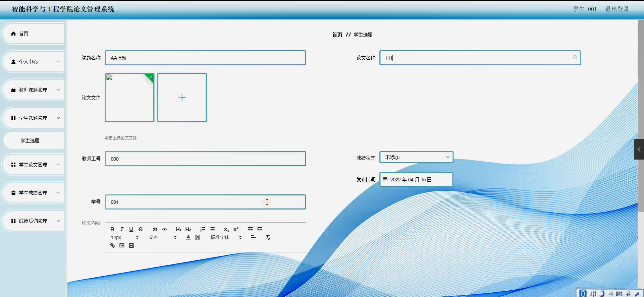Click the plus box to upload a file
Image resolution: width=644 pixels, height=297 pixels.
182,98
